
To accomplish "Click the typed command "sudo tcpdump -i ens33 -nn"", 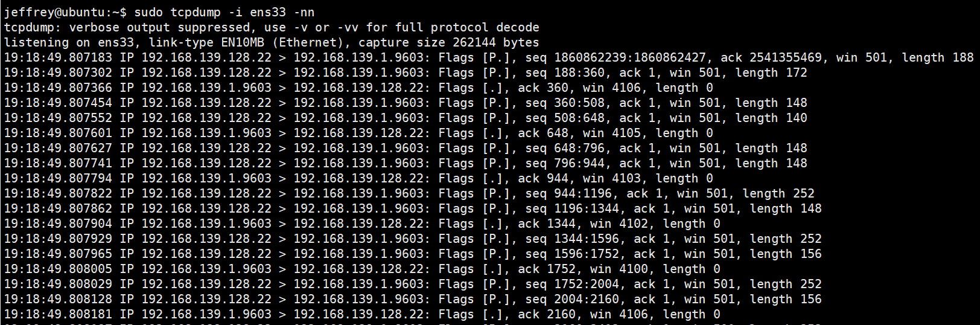I will [x=224, y=12].
